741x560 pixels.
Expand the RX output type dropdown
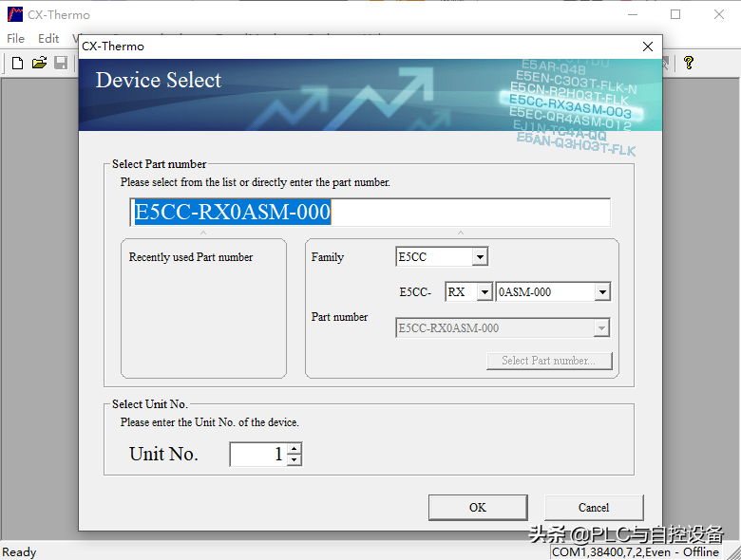(x=484, y=292)
